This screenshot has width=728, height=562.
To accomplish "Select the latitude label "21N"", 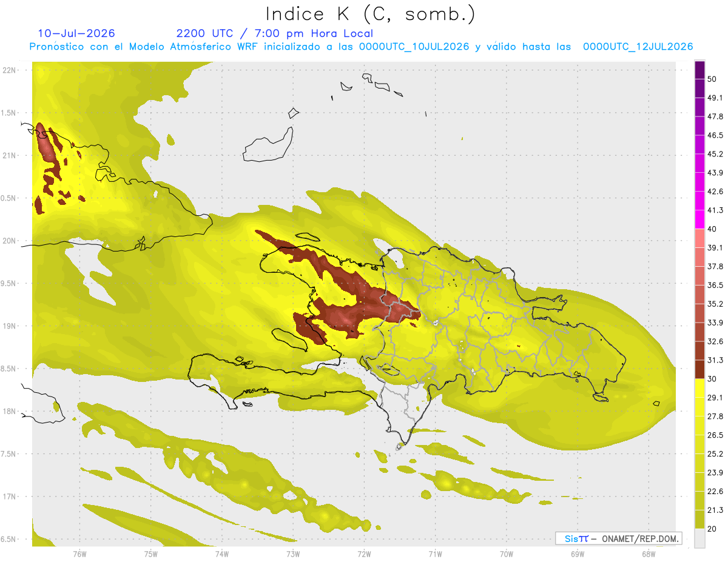I will (10, 155).
